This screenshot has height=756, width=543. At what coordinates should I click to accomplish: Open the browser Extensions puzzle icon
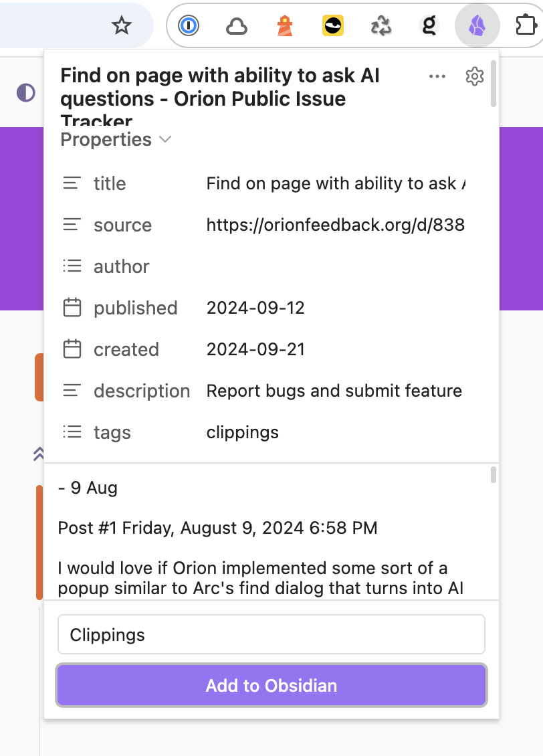click(526, 26)
